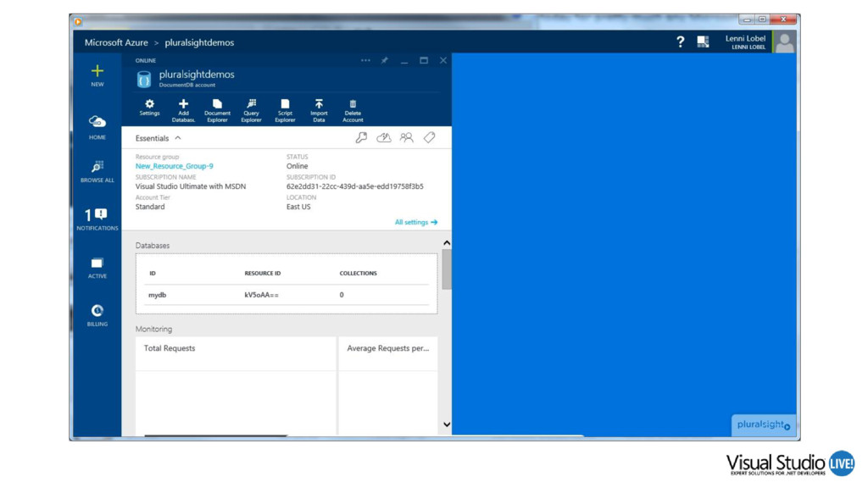Click Add Database in the toolbar
Screen dimensions: 868x488
(x=183, y=111)
